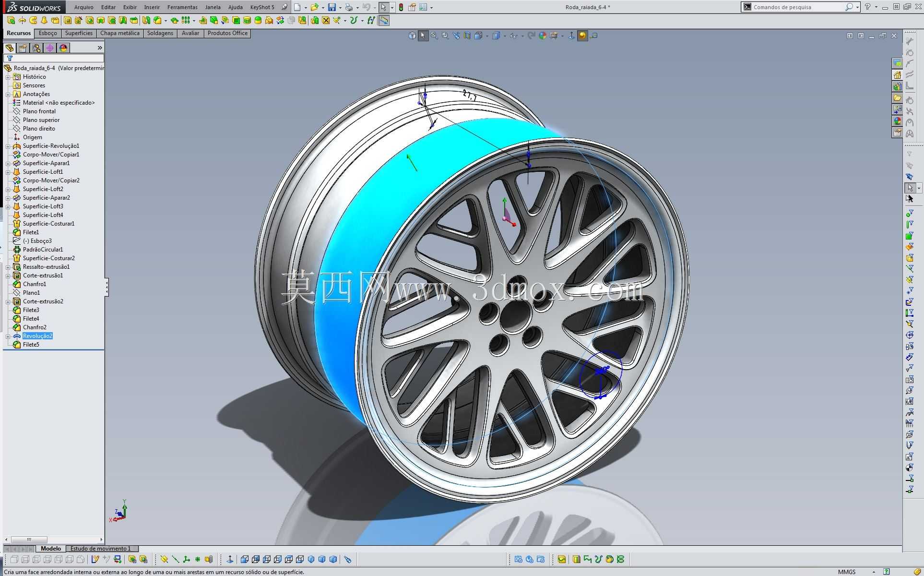Open the Options icon in top toolbar
Image resolution: width=924 pixels, height=576 pixels.
(x=423, y=7)
